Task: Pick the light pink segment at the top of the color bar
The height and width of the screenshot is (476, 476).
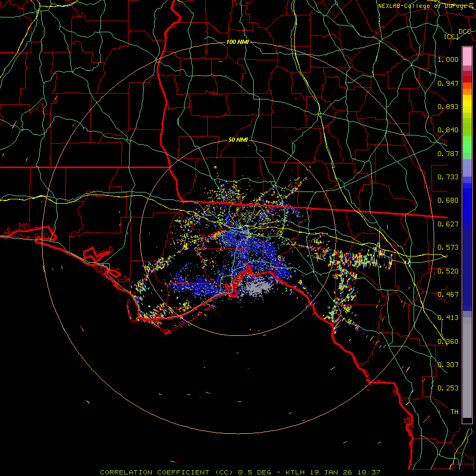Action: (467, 56)
